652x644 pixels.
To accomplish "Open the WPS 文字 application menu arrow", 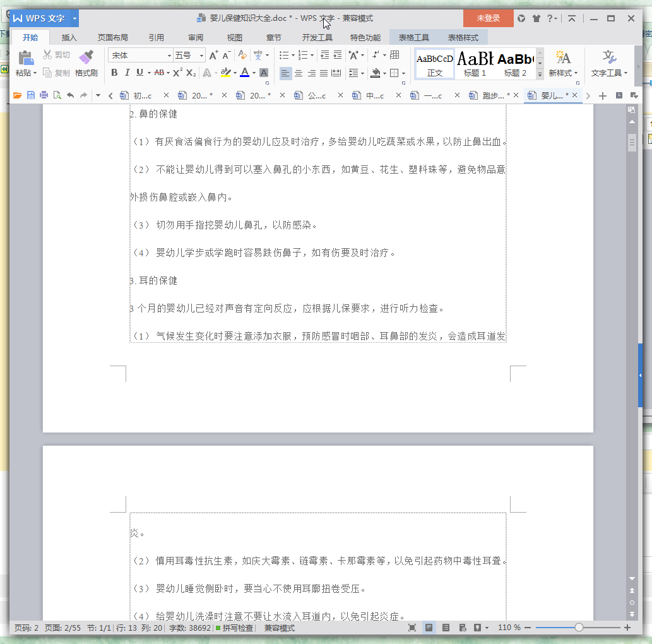I will 75,18.
